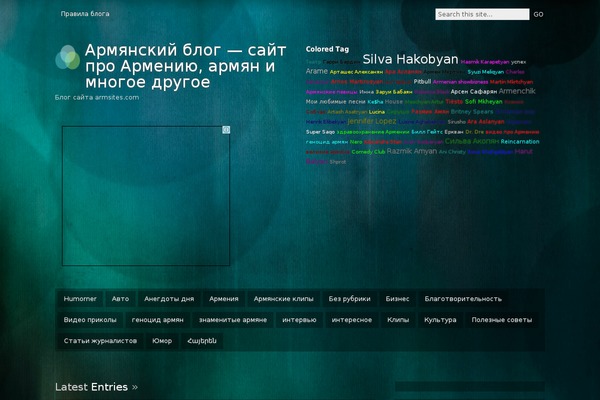Click the Dr. Dre tag
Screen dimensions: 600x400
click(x=474, y=132)
